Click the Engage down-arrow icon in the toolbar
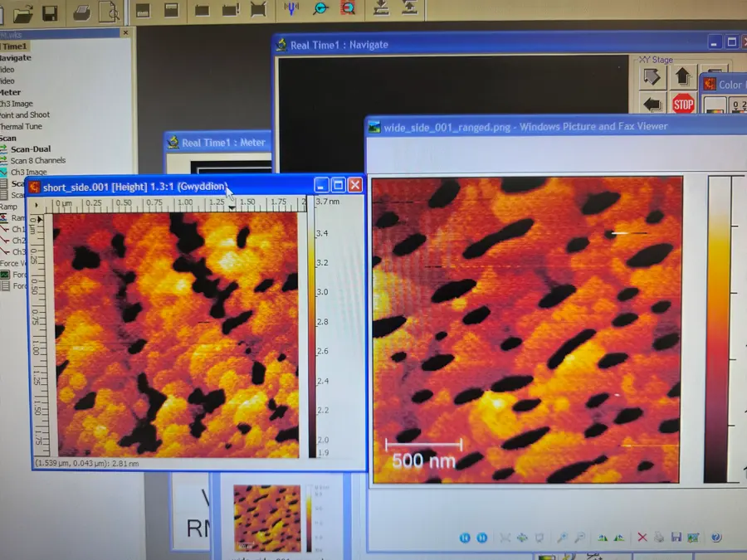This screenshot has height=560, width=747. click(381, 7)
